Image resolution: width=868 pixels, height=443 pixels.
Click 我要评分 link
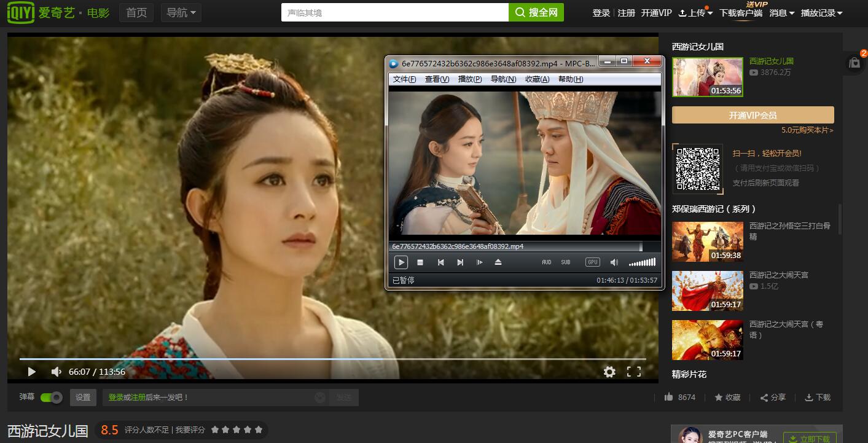pos(190,430)
